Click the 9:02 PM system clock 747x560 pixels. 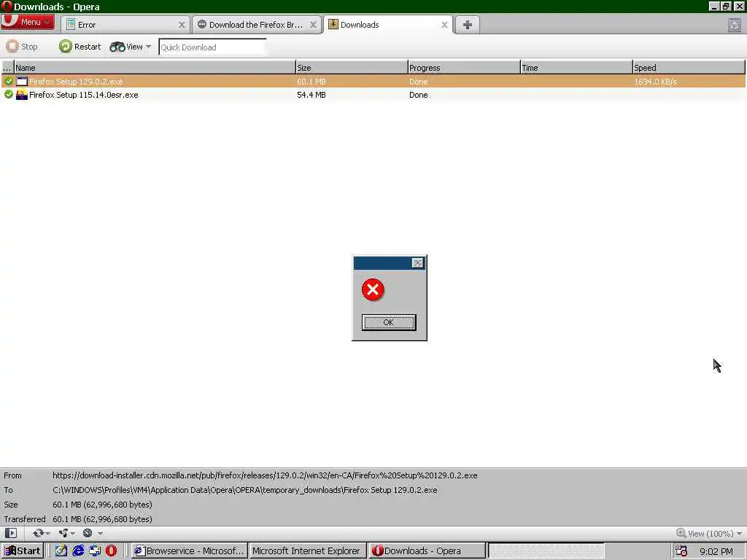click(x=716, y=551)
